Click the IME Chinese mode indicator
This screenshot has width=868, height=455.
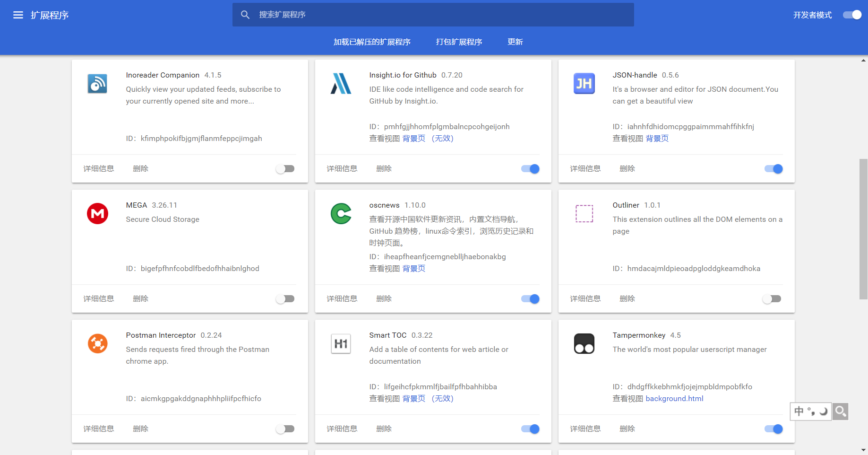point(799,411)
